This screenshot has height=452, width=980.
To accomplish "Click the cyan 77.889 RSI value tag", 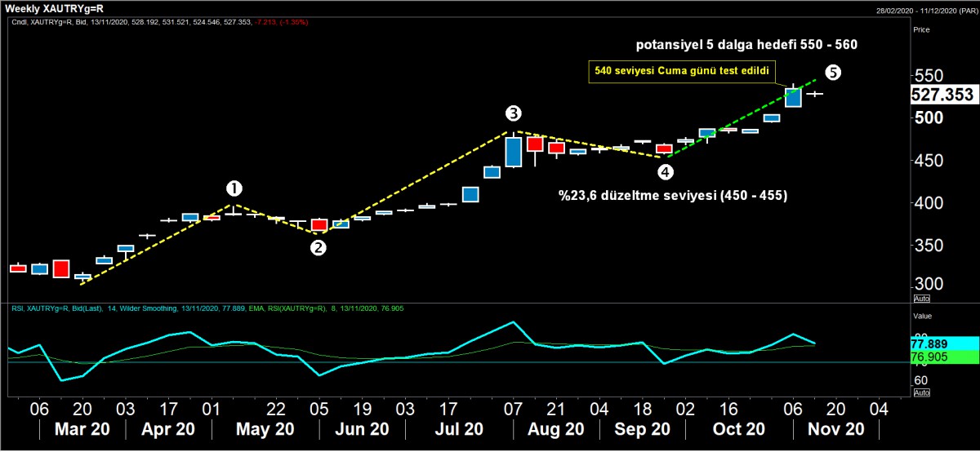I will coord(943,344).
